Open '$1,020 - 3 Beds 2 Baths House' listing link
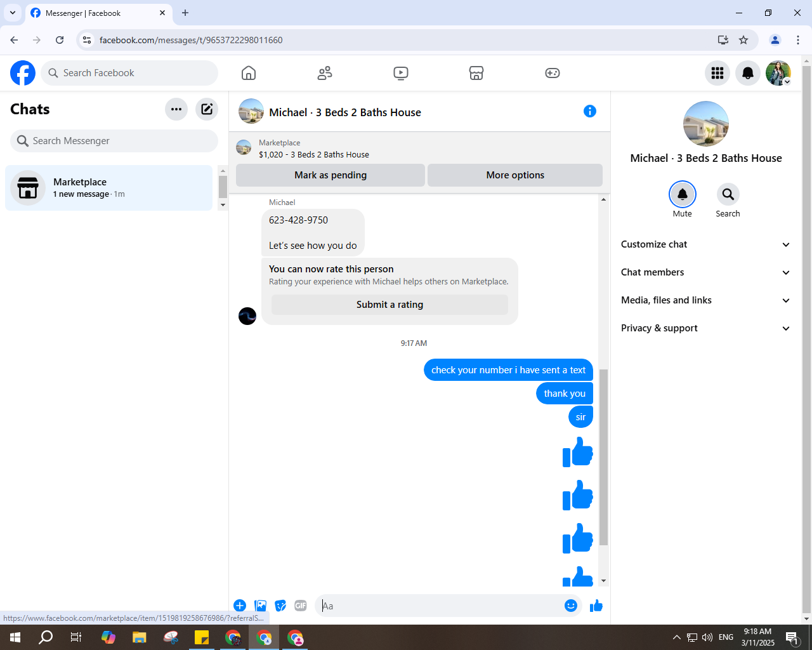Screen dimensions: 812x650 [314, 154]
